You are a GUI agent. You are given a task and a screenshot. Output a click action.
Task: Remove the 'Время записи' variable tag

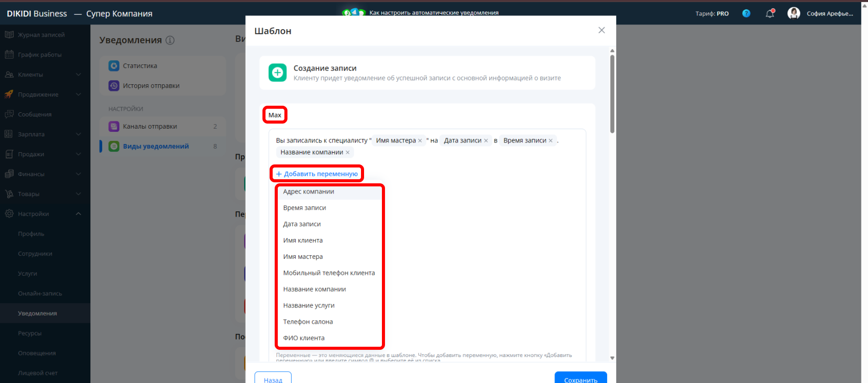click(550, 141)
